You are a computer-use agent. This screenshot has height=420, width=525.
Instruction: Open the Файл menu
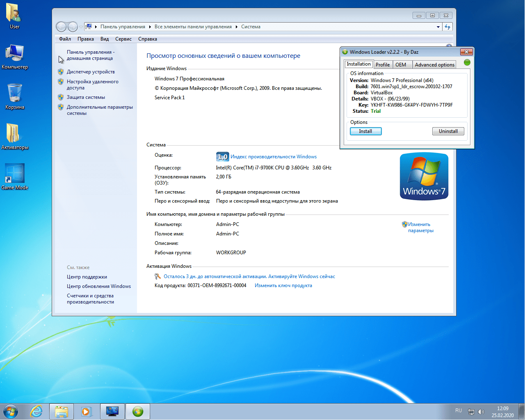pos(65,39)
